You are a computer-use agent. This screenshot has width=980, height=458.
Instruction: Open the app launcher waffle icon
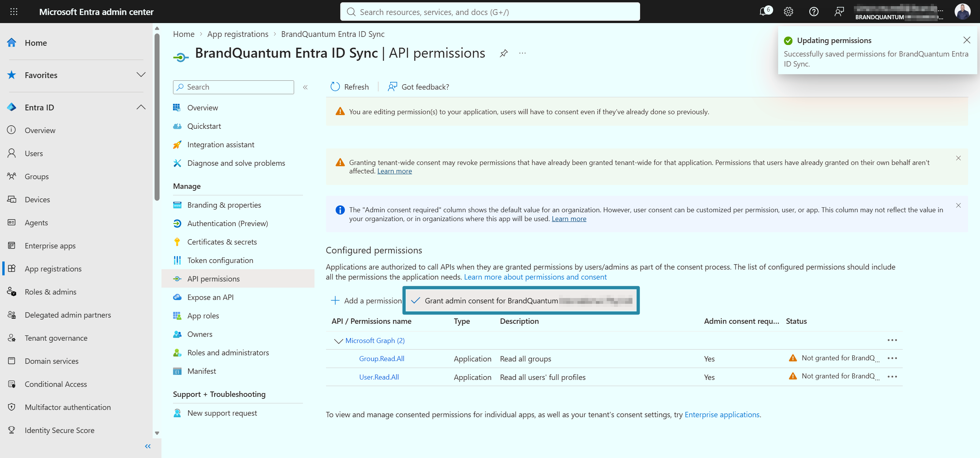14,12
